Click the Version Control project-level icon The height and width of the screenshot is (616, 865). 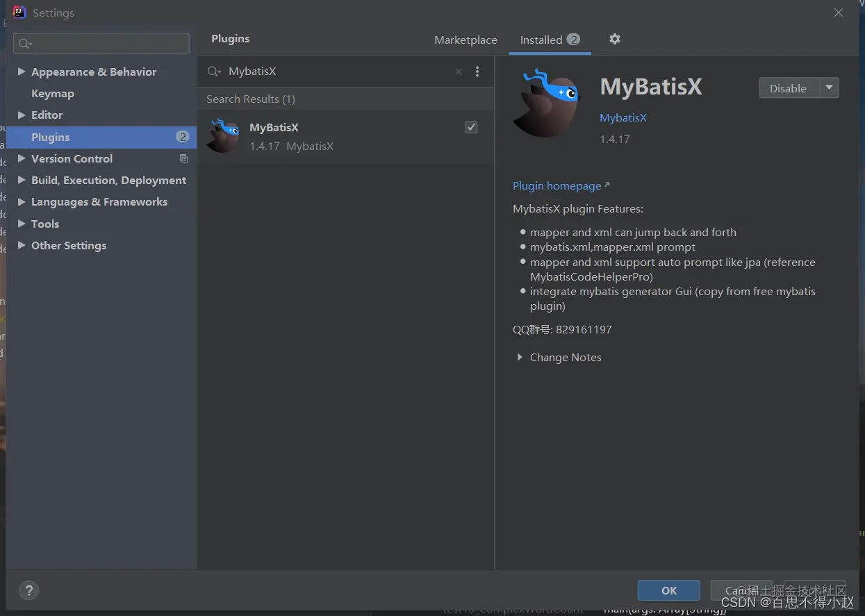click(x=183, y=158)
